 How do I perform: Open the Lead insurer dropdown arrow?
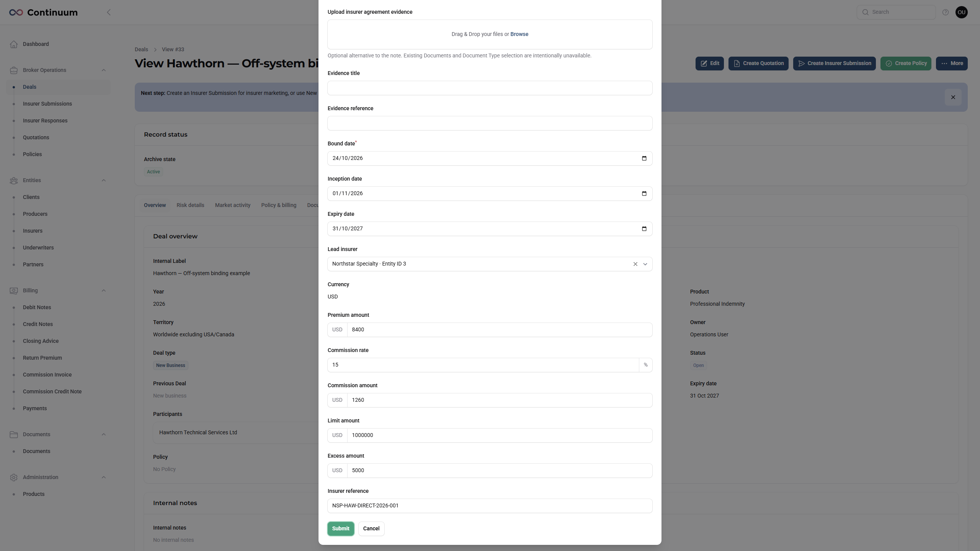tap(645, 264)
